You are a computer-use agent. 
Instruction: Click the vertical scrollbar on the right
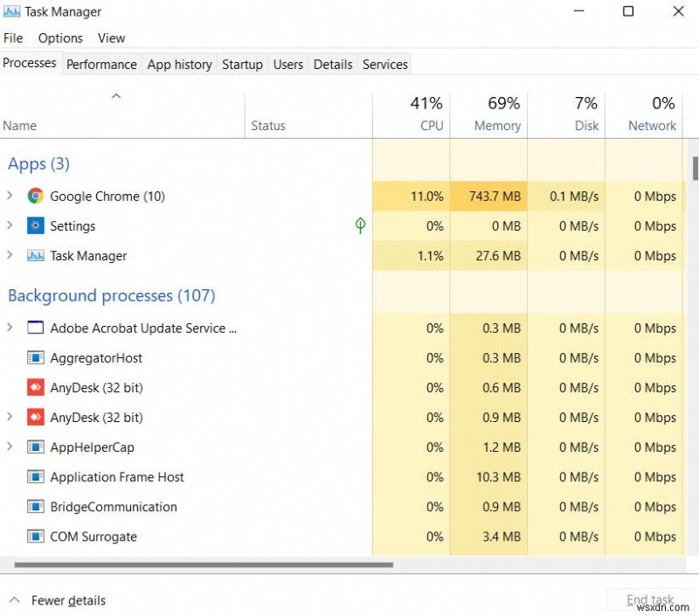point(693,166)
